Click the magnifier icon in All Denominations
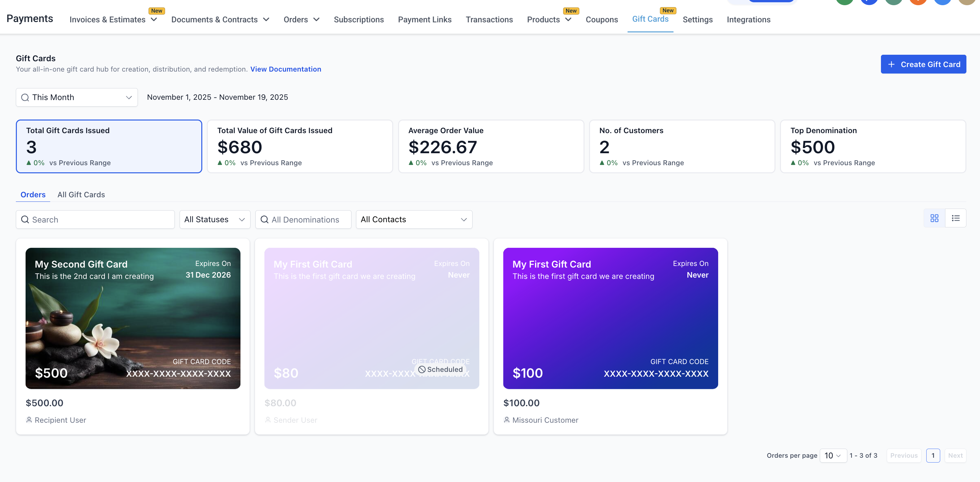Image resolution: width=980 pixels, height=482 pixels. coord(264,220)
